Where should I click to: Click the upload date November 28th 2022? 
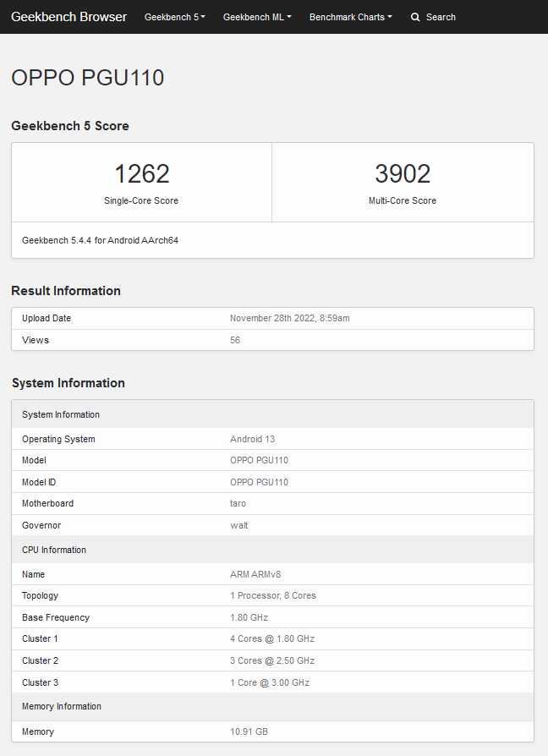(x=289, y=318)
